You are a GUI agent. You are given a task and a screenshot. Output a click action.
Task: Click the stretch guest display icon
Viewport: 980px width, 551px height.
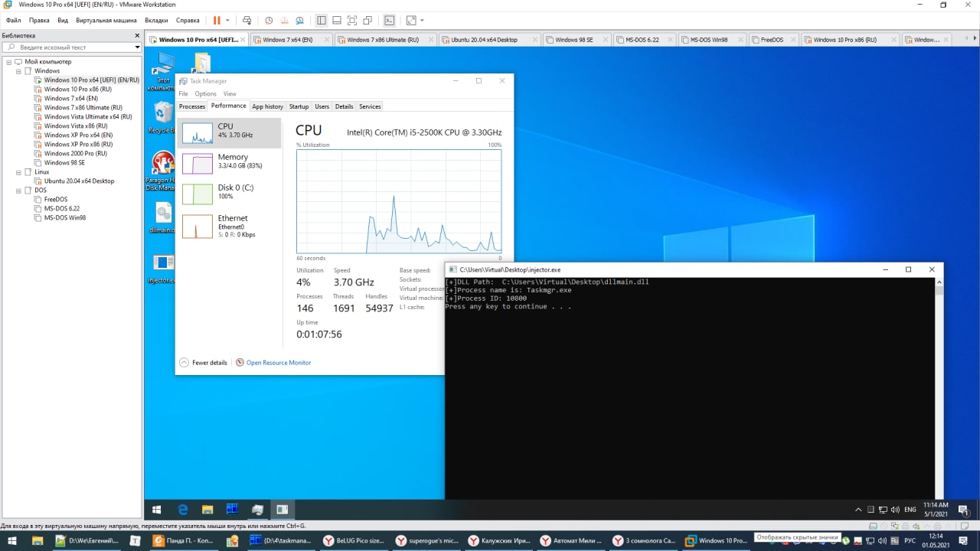pos(411,21)
